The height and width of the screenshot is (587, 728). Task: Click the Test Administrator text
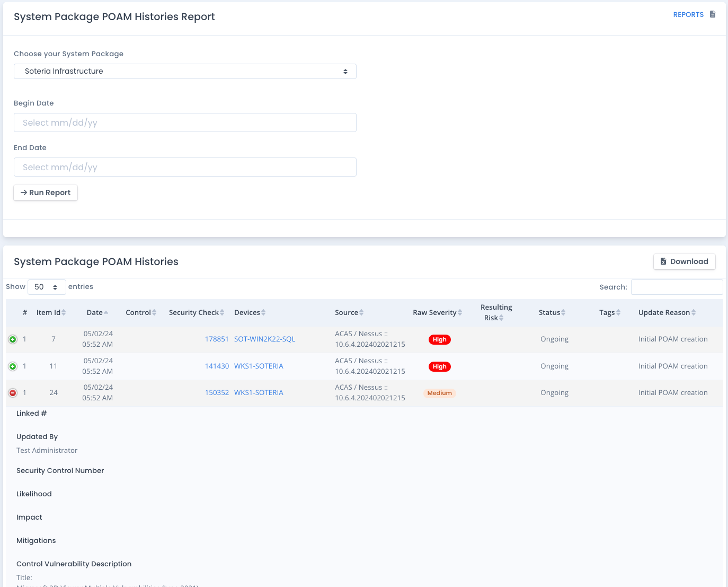tap(47, 451)
